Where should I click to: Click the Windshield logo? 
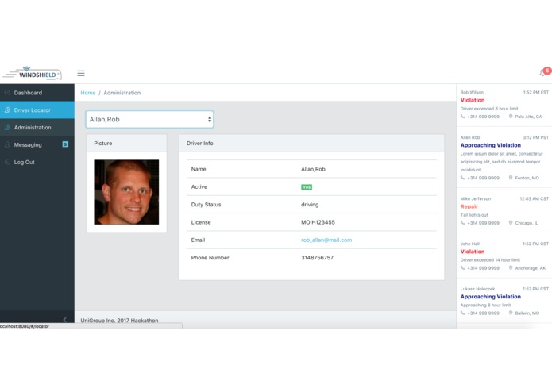(x=33, y=74)
